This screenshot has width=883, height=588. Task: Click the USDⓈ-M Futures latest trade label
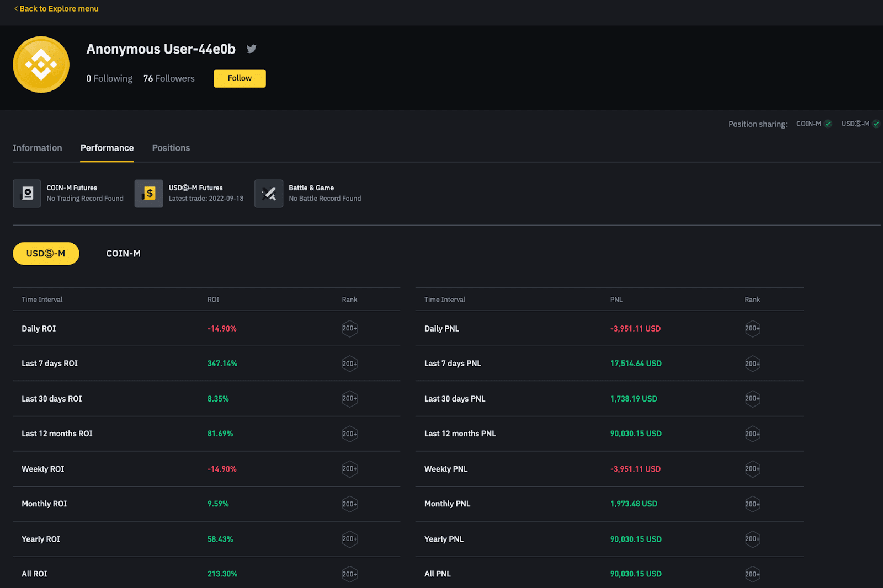click(206, 199)
